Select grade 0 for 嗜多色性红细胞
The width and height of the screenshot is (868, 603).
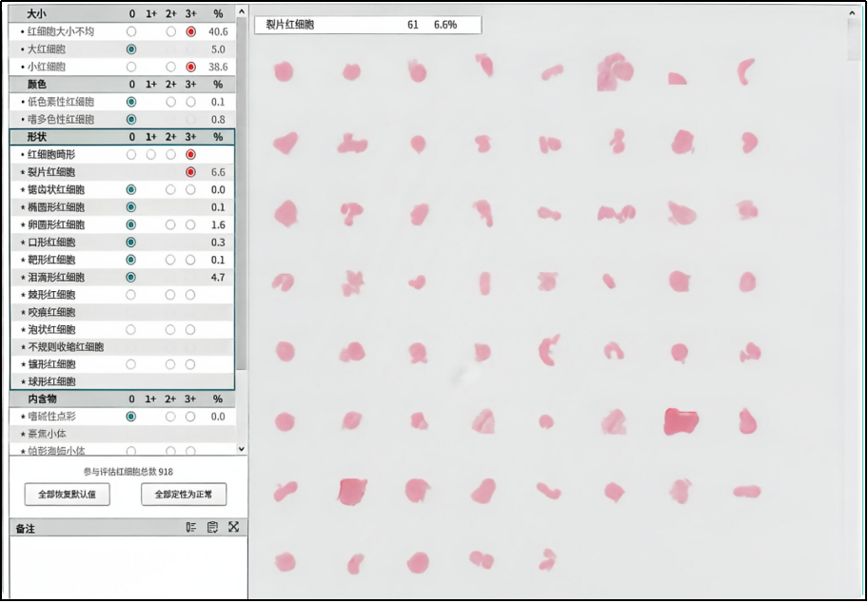[x=131, y=120]
